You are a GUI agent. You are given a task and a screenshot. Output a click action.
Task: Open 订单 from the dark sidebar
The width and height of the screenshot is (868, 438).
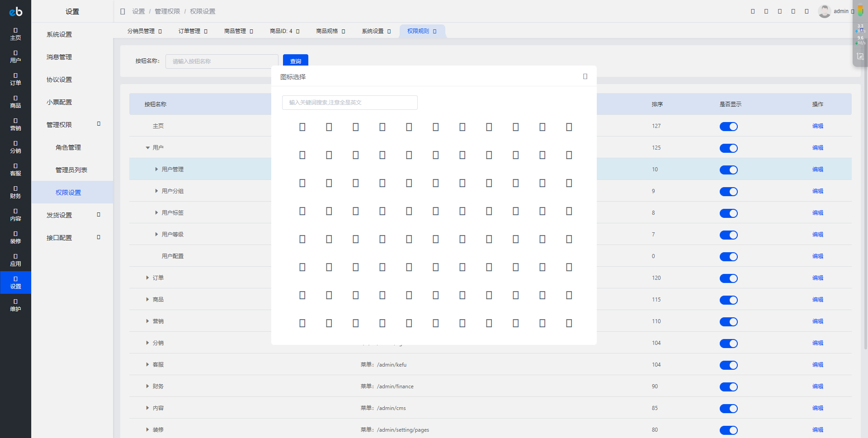15,79
